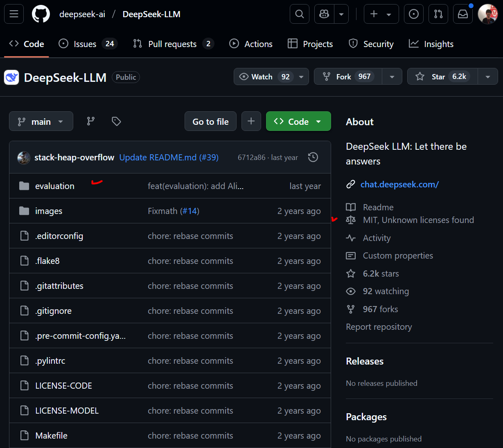This screenshot has width=503, height=448.
Task: Star the repository
Action: click(442, 77)
